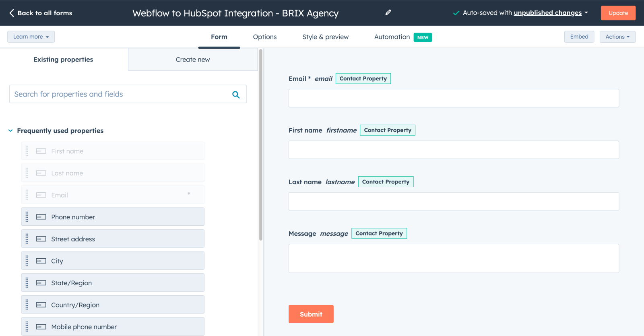Click the text field icon beside Phone number

pos(41,217)
